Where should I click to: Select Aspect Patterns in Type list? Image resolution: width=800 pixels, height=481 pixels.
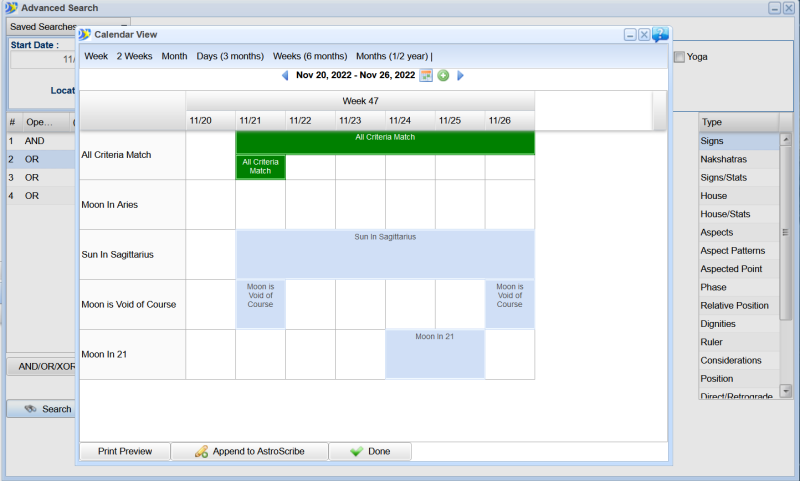(x=732, y=251)
